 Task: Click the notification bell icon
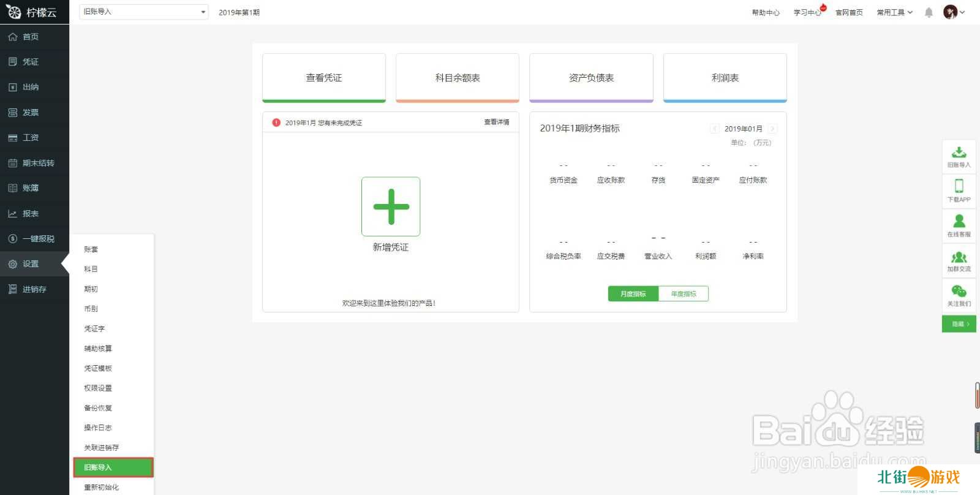pos(929,12)
